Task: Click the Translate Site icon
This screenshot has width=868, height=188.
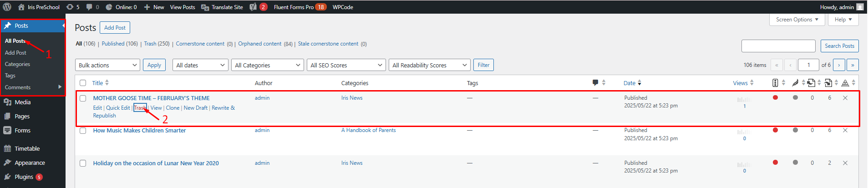Action: pyautogui.click(x=205, y=7)
